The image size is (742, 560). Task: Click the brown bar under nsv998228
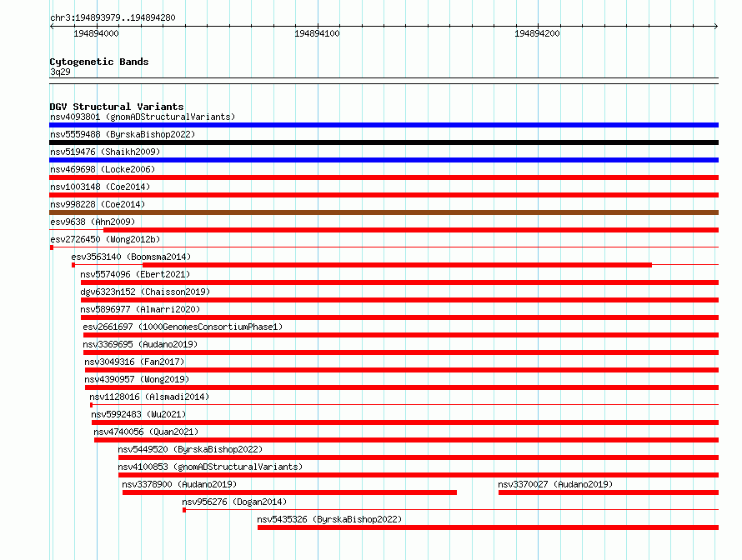(x=384, y=212)
